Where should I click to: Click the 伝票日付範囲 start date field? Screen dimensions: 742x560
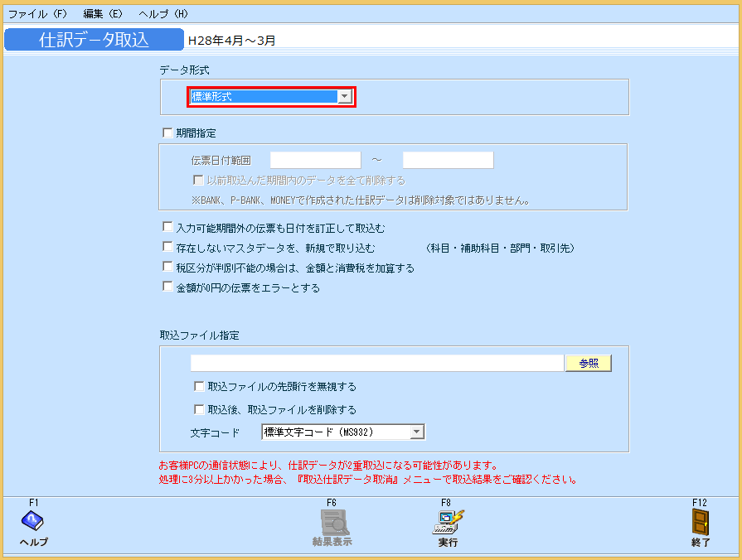316,159
